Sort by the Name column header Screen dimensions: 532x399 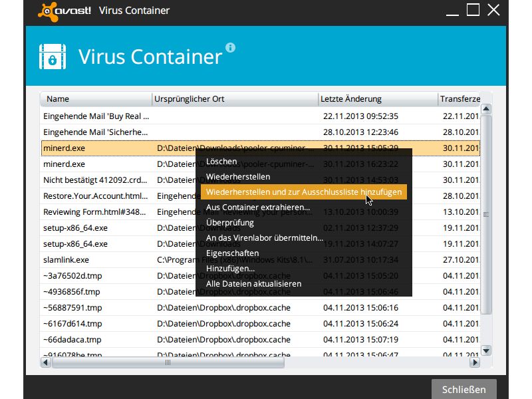(96, 99)
